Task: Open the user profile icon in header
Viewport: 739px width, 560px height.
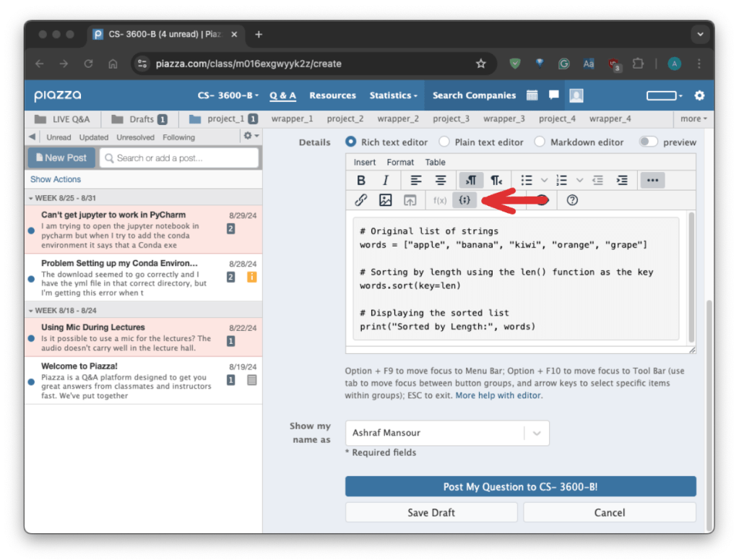Action: pos(576,95)
